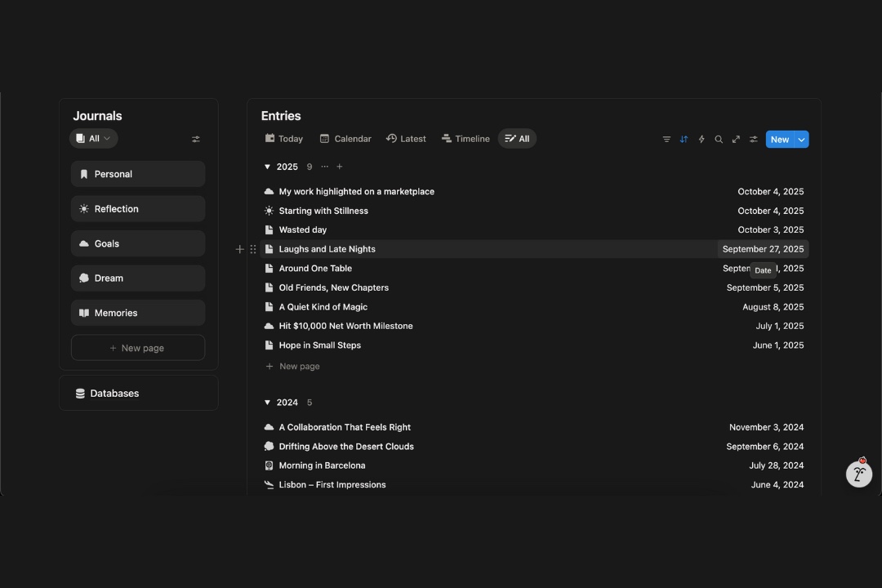Collapse the 2024 group
The width and height of the screenshot is (882, 588).
267,403
